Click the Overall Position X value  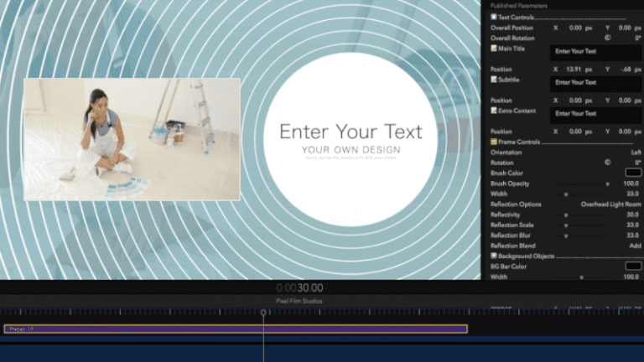[575, 28]
